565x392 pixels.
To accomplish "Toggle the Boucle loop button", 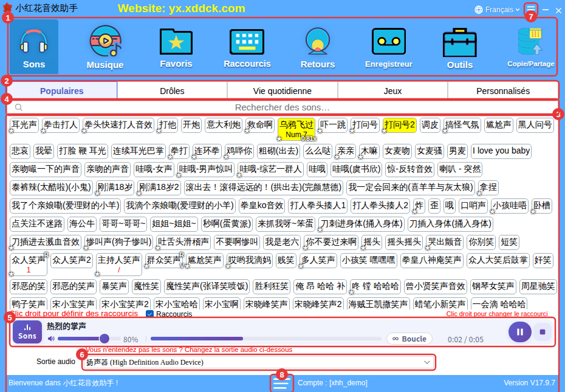I will (409, 339).
